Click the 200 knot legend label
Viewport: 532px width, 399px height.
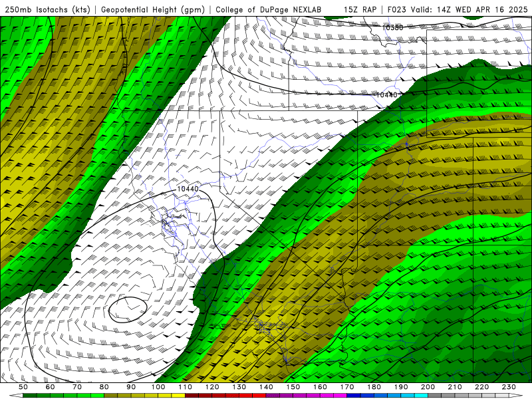[428, 387]
